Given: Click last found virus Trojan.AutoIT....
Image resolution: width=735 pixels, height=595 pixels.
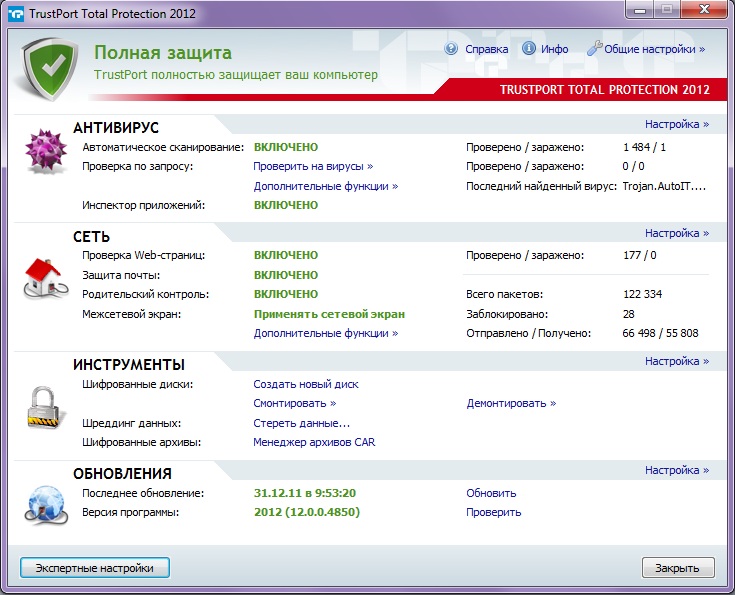Looking at the screenshot, I should pyautogui.click(x=664, y=186).
